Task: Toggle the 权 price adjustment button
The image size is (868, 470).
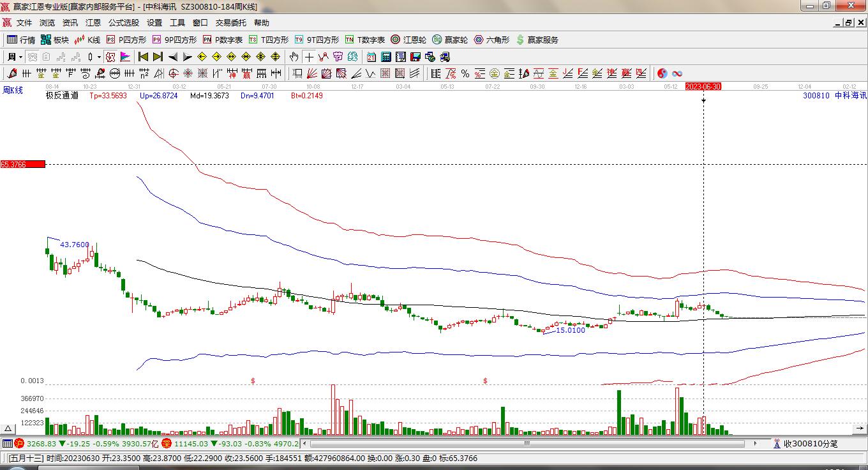Action: pos(110,57)
